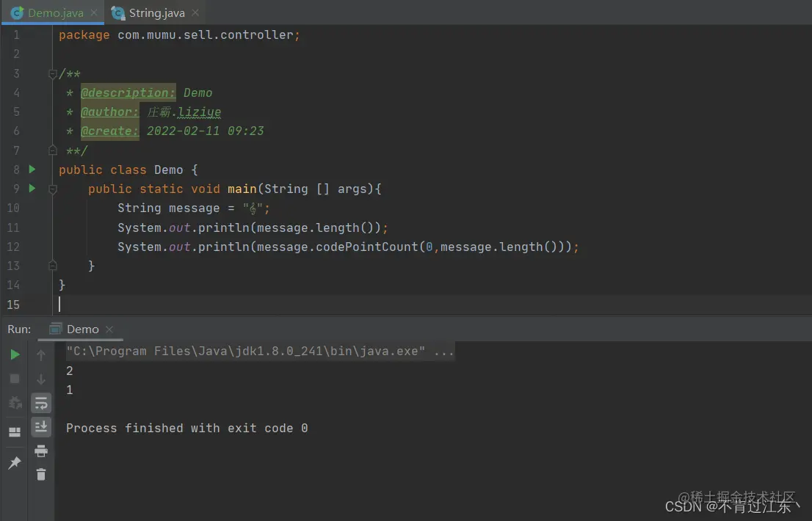
Task: Open the Demo tab in Run panel
Action: click(82, 329)
